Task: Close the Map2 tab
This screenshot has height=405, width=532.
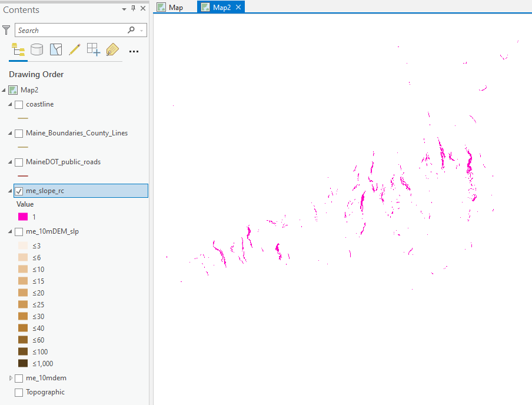Action: 238,7
